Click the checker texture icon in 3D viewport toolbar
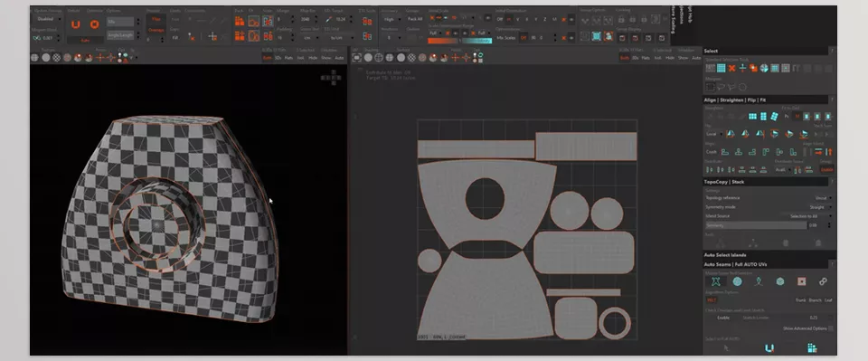This screenshot has width=868, height=361. (56, 58)
